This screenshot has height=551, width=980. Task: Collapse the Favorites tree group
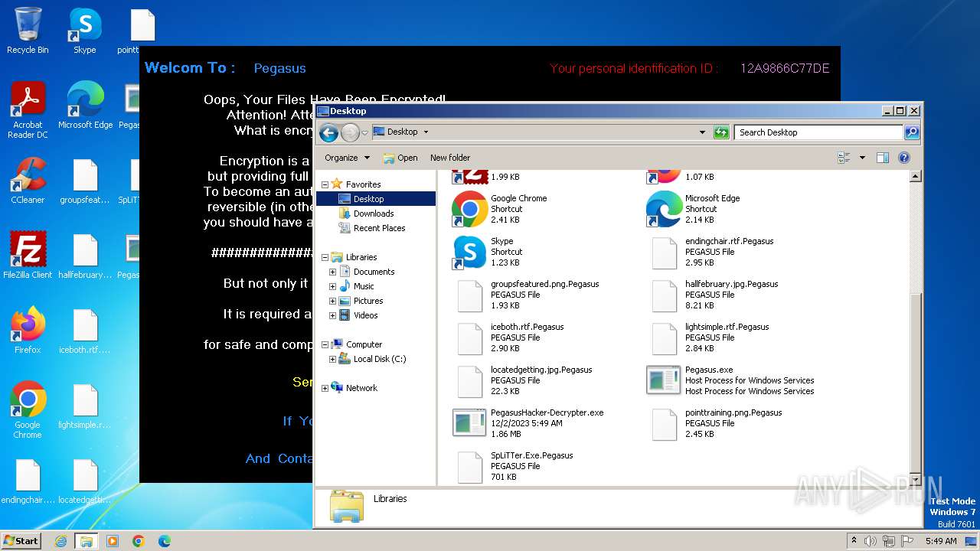(x=325, y=184)
